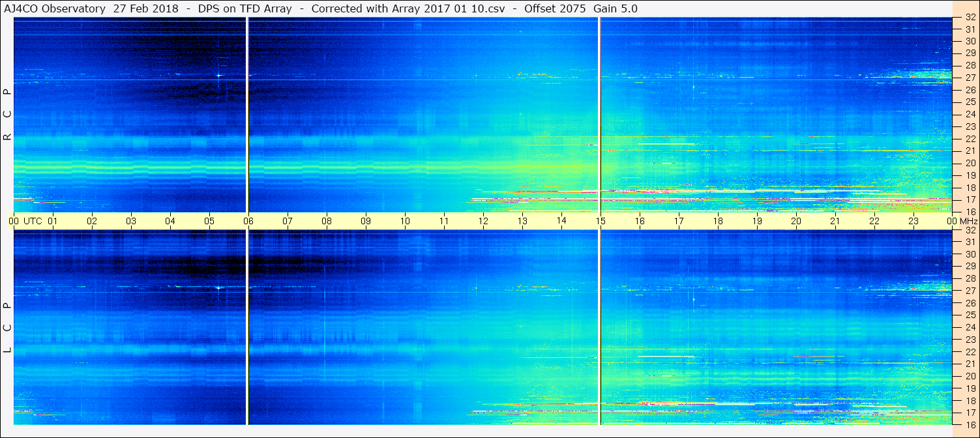This screenshot has height=438, width=980.
Task: Click the white vertical line at 06 UTC in RCP
Action: pyautogui.click(x=247, y=114)
